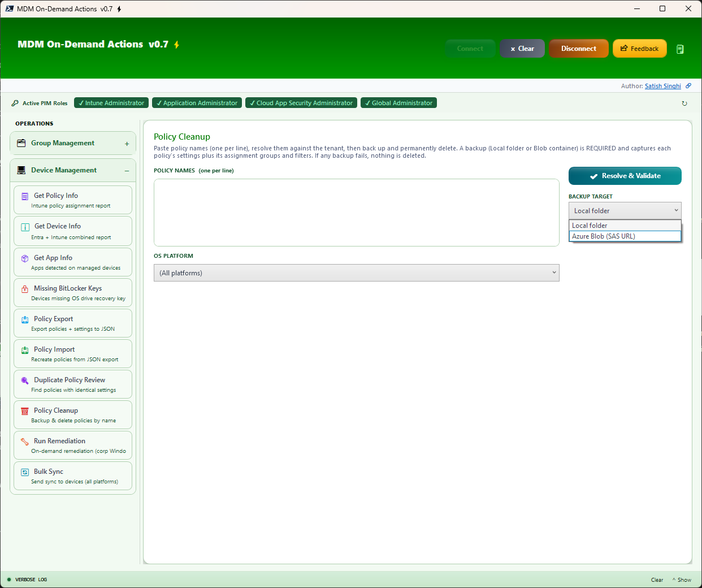
Task: Click the Device Management computer icon
Action: pos(21,170)
